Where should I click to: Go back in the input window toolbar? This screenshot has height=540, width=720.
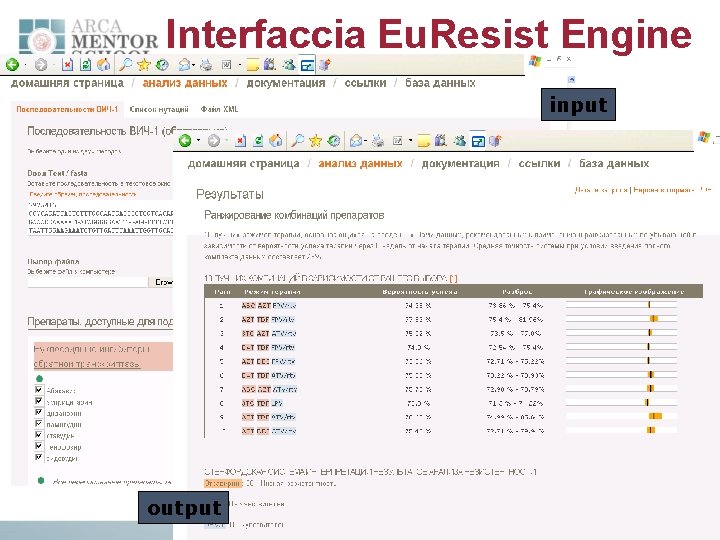point(12,65)
